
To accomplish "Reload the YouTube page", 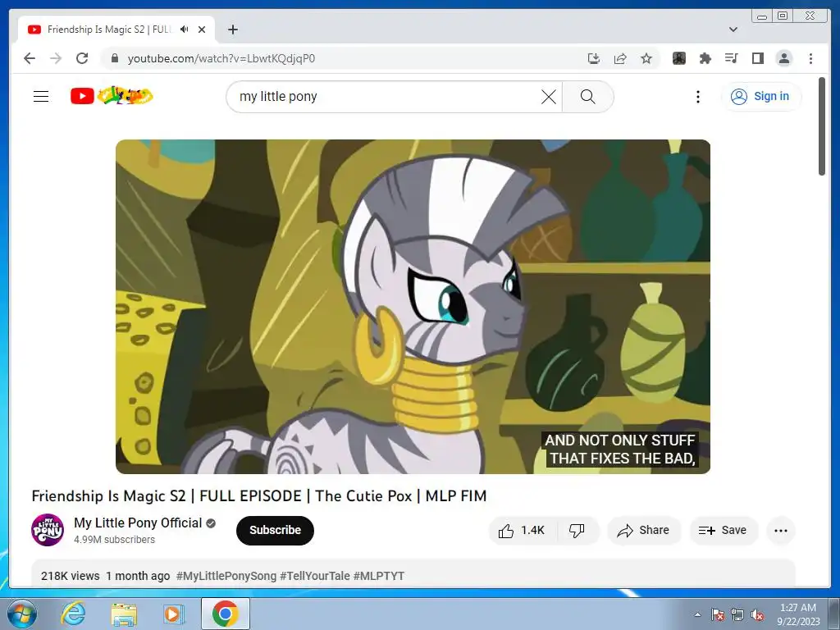I will [x=82, y=58].
